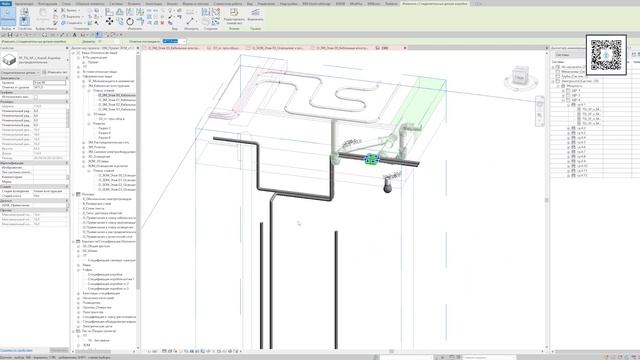The width and height of the screenshot is (640, 360).
Task: Click the Properties palette vertical scrollbar
Action: [x=68, y=118]
